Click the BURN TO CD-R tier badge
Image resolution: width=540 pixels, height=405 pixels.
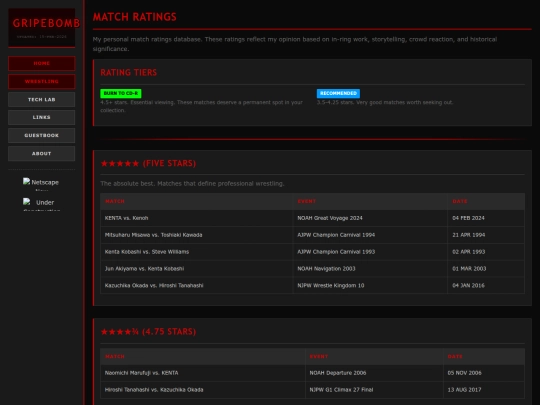(x=121, y=93)
